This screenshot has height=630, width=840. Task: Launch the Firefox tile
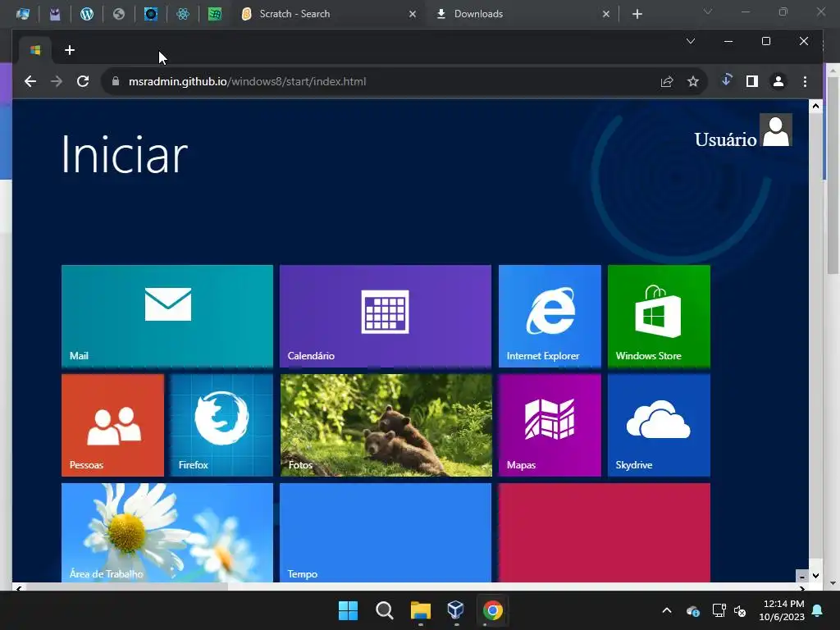coord(221,426)
